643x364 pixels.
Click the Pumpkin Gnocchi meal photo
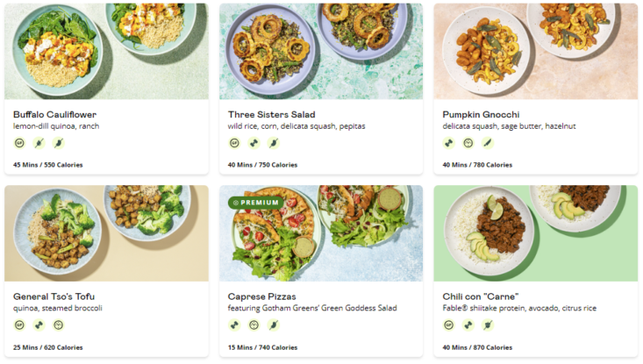535,51
